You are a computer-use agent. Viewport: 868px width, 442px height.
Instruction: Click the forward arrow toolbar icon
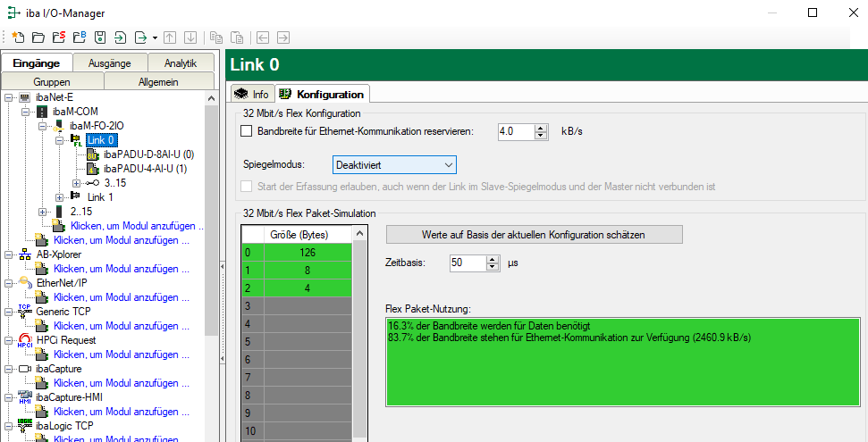click(x=282, y=38)
